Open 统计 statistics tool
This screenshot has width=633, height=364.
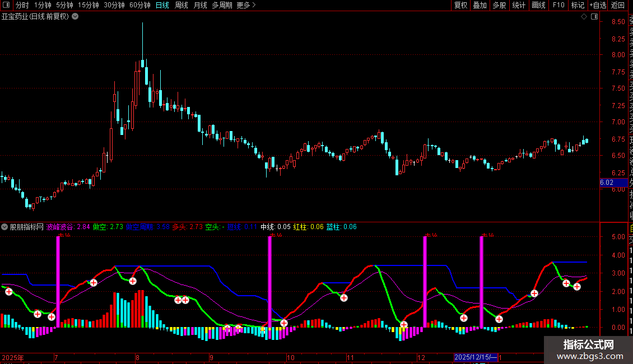point(519,5)
